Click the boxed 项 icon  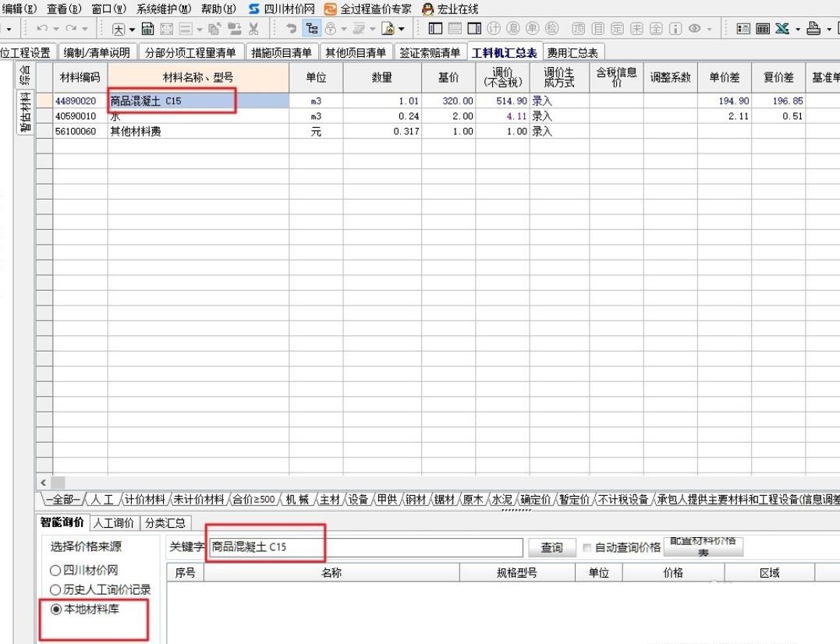point(579,28)
